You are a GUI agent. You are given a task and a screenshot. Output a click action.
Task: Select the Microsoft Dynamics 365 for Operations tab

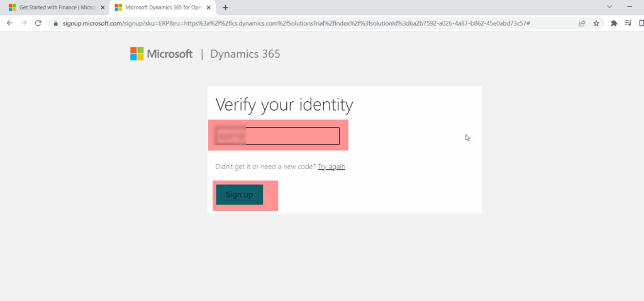click(163, 8)
